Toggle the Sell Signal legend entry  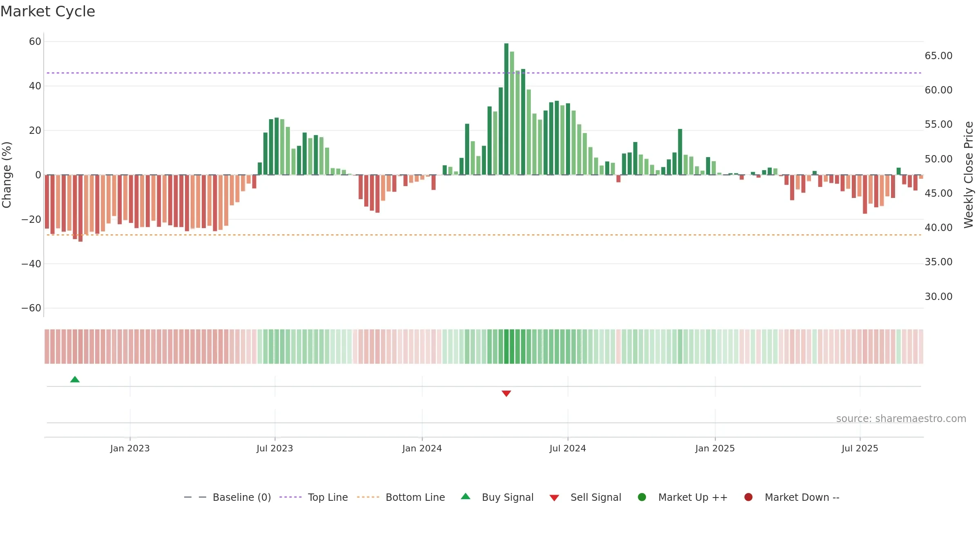[x=585, y=497]
